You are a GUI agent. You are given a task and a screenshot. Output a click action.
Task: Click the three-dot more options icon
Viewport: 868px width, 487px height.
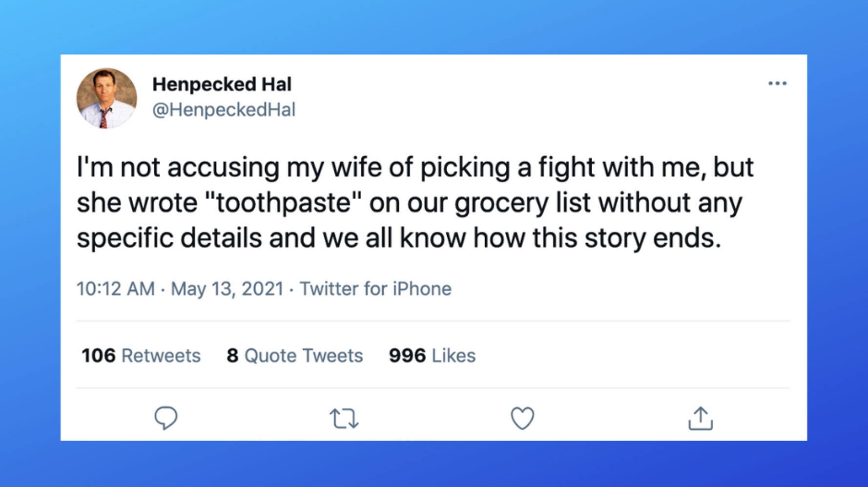click(778, 83)
